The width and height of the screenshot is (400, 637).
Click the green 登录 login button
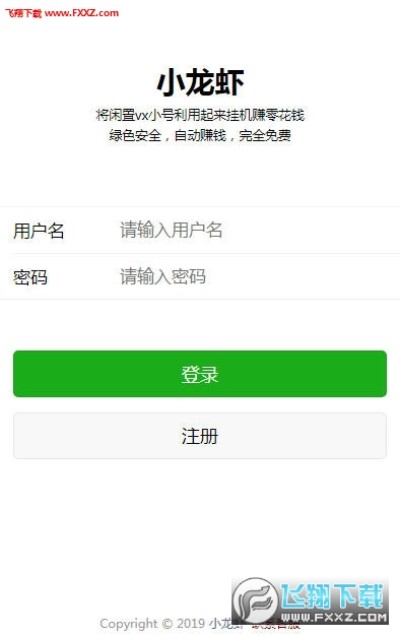pyautogui.click(x=200, y=373)
